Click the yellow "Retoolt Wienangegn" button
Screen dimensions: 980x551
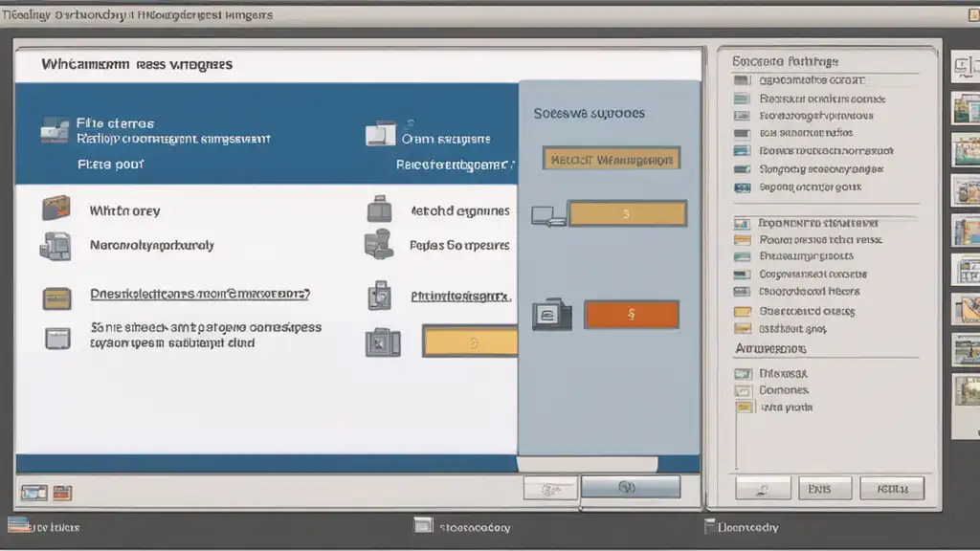[612, 160]
